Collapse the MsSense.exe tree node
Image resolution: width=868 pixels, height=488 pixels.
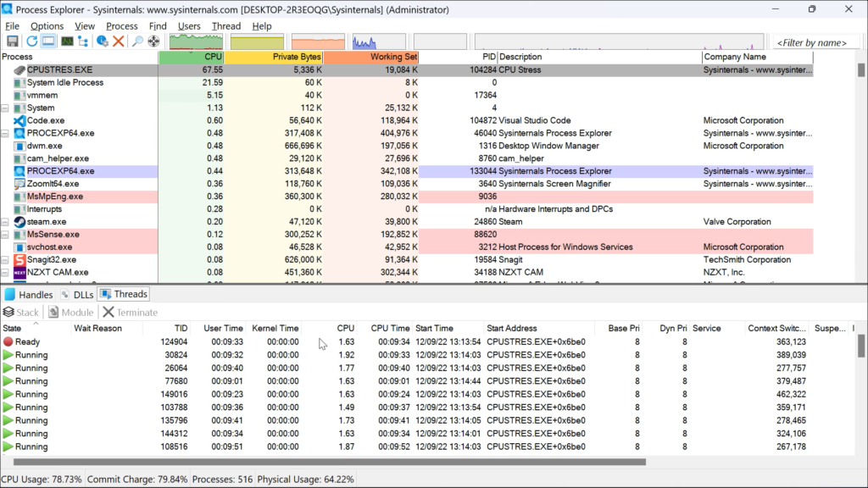(x=5, y=235)
